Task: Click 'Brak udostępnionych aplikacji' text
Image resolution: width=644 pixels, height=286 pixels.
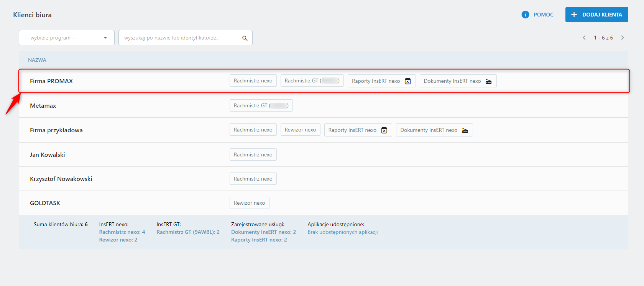Action: pyautogui.click(x=343, y=232)
